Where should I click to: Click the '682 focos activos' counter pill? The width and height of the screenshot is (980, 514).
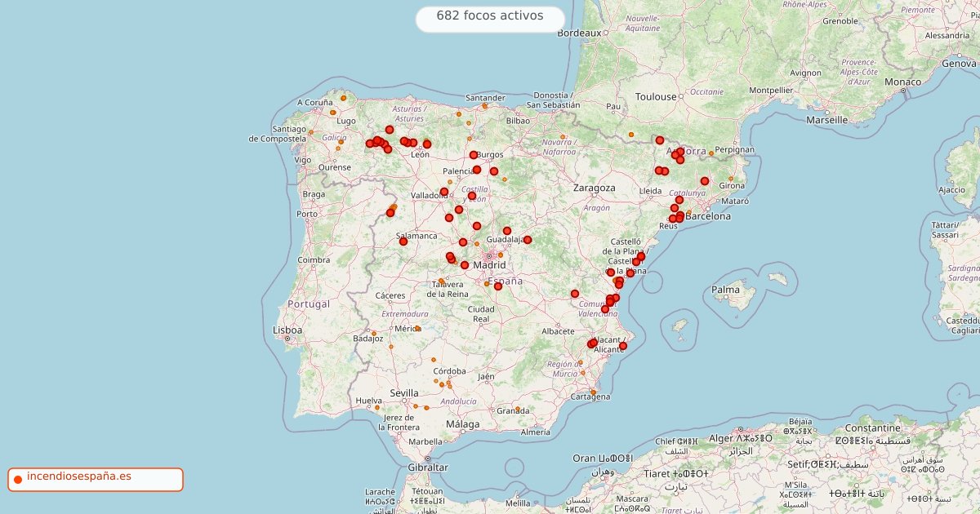pyautogui.click(x=490, y=19)
